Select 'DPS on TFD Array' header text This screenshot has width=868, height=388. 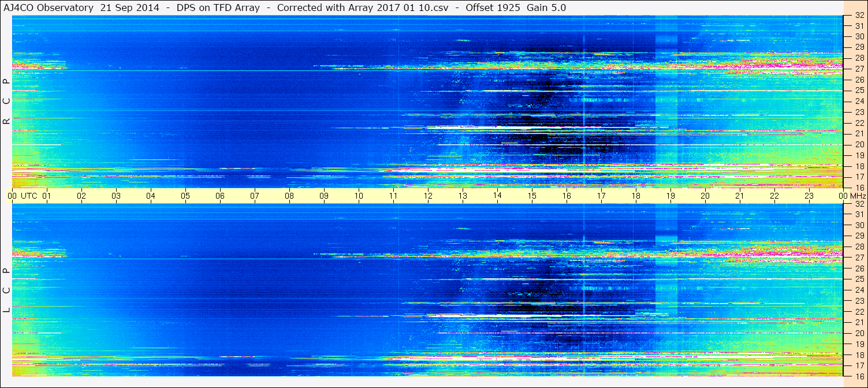(218, 8)
